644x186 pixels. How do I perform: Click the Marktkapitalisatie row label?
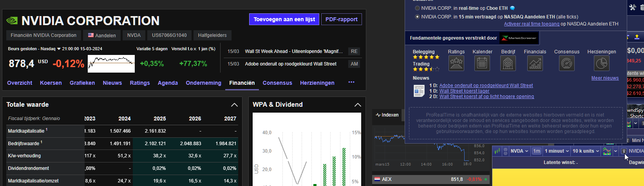[x=26, y=131]
